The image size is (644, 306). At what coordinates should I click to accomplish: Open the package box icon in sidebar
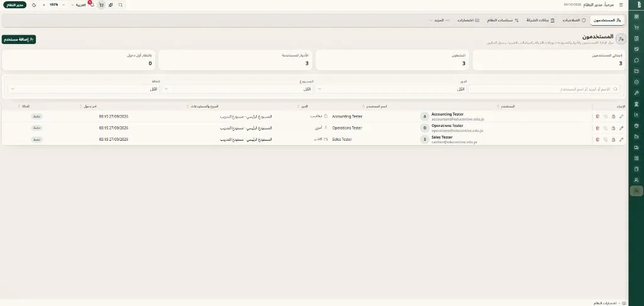pos(636,126)
